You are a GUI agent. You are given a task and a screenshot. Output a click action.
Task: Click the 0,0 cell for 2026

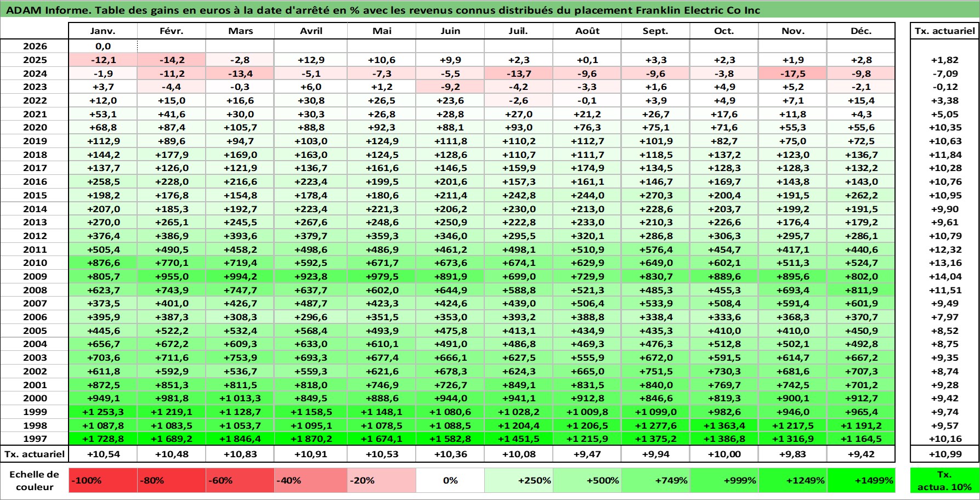pos(103,47)
